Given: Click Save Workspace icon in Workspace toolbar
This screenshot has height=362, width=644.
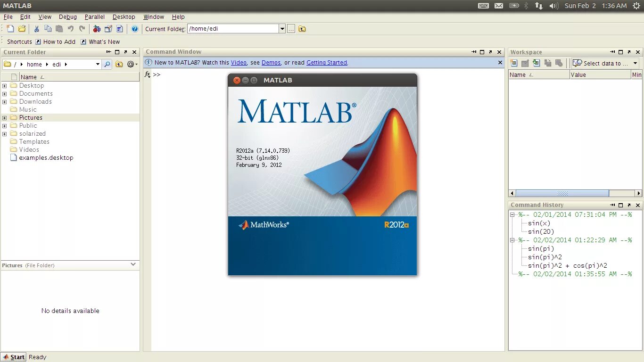Looking at the screenshot, I should (x=548, y=63).
